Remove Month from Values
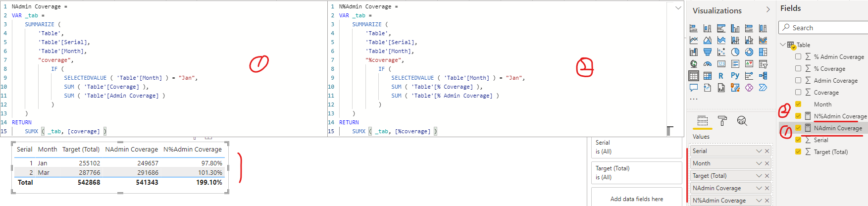The height and width of the screenshot is (206, 868). pos(767,163)
